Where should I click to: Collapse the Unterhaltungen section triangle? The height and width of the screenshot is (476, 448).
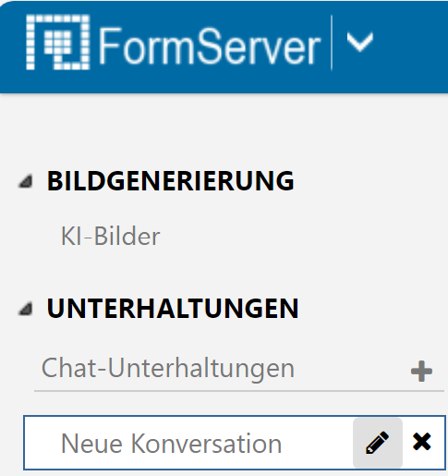(x=26, y=309)
